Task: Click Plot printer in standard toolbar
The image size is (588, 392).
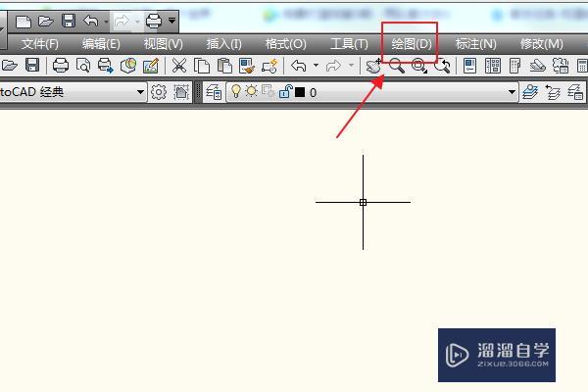Action: click(x=61, y=66)
